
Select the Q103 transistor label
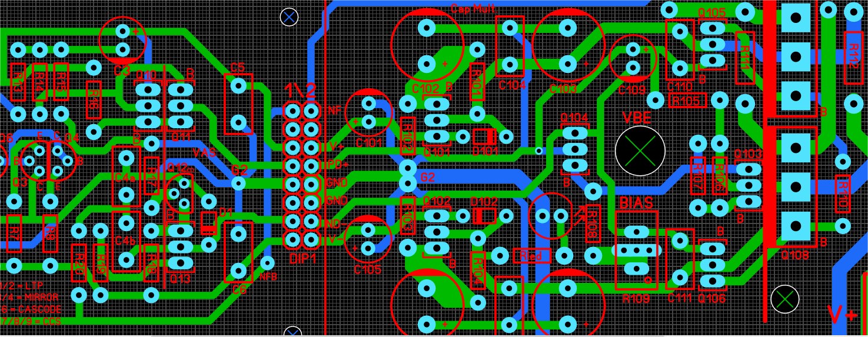click(749, 154)
